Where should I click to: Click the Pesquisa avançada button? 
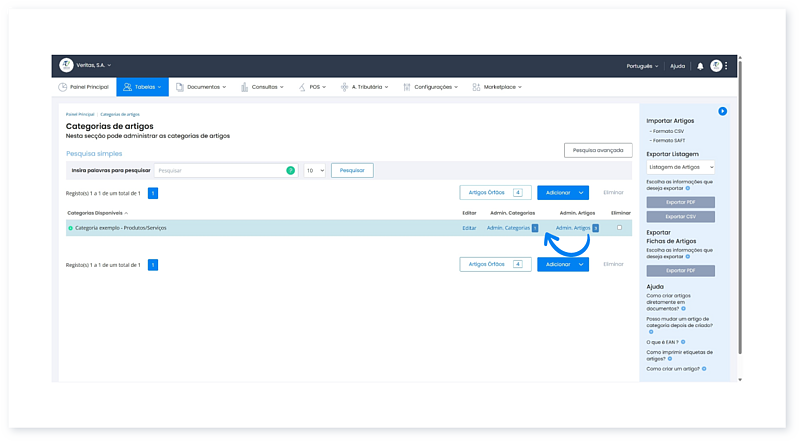tap(598, 150)
